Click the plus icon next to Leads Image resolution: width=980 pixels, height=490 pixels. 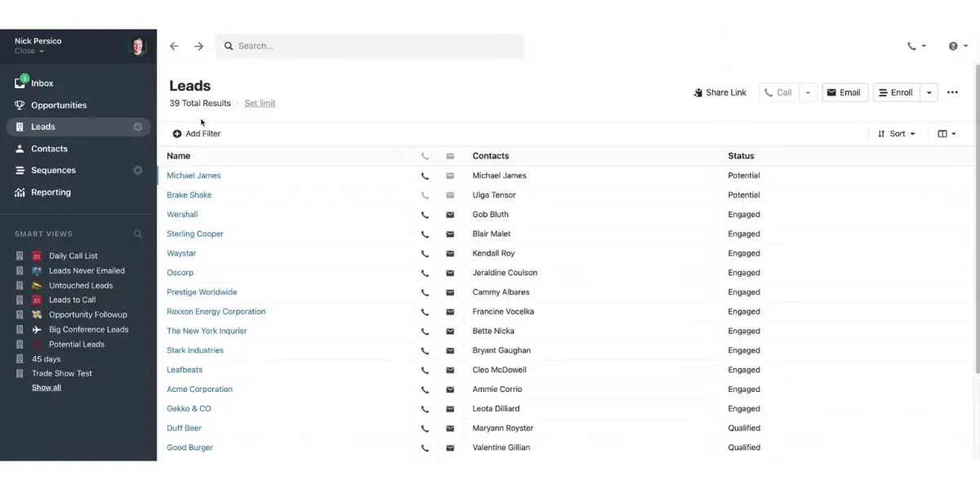pos(138,127)
